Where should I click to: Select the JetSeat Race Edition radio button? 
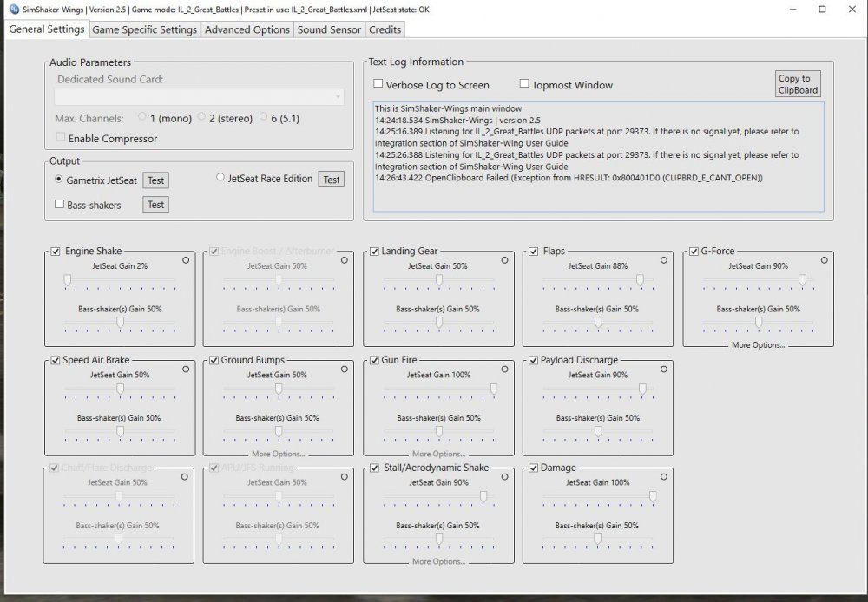(x=220, y=179)
